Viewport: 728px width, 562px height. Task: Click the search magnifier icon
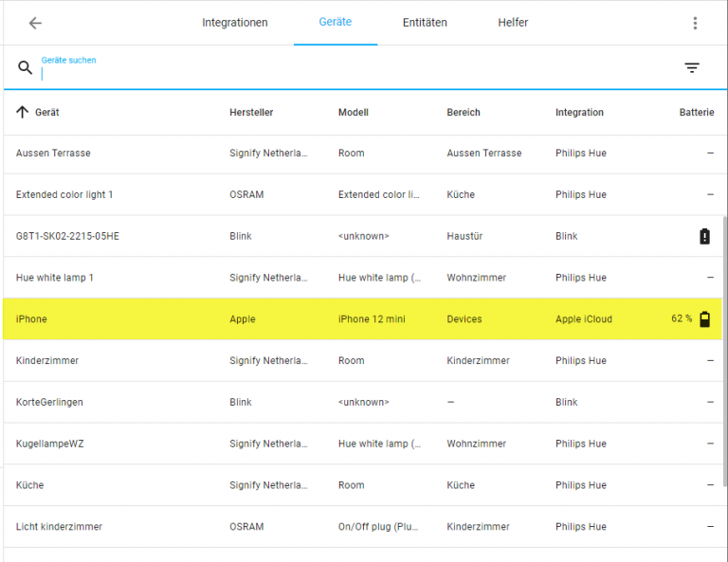click(x=26, y=68)
